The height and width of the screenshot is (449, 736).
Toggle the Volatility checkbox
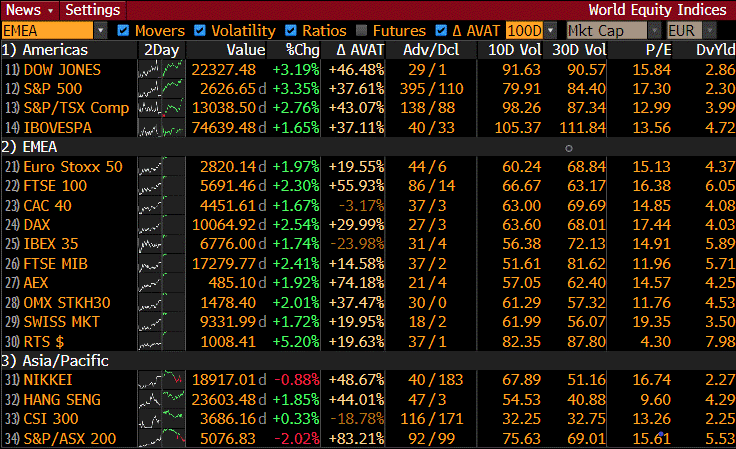point(199,31)
